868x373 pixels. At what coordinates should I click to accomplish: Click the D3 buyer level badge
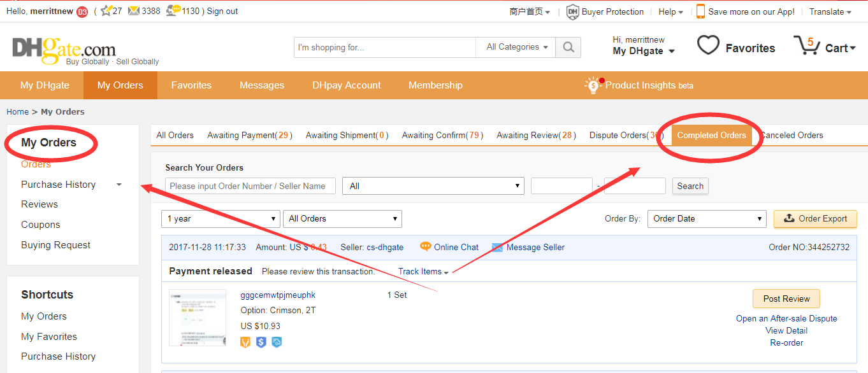[x=82, y=11]
